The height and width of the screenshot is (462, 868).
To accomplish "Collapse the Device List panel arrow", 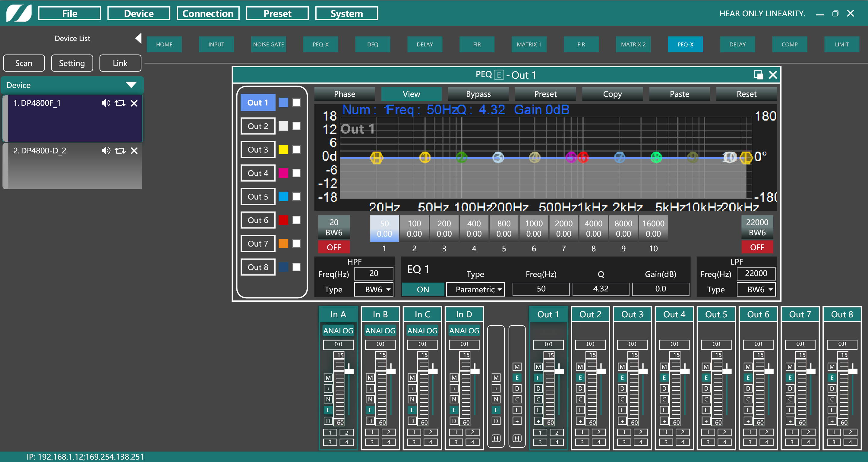I will 138,38.
